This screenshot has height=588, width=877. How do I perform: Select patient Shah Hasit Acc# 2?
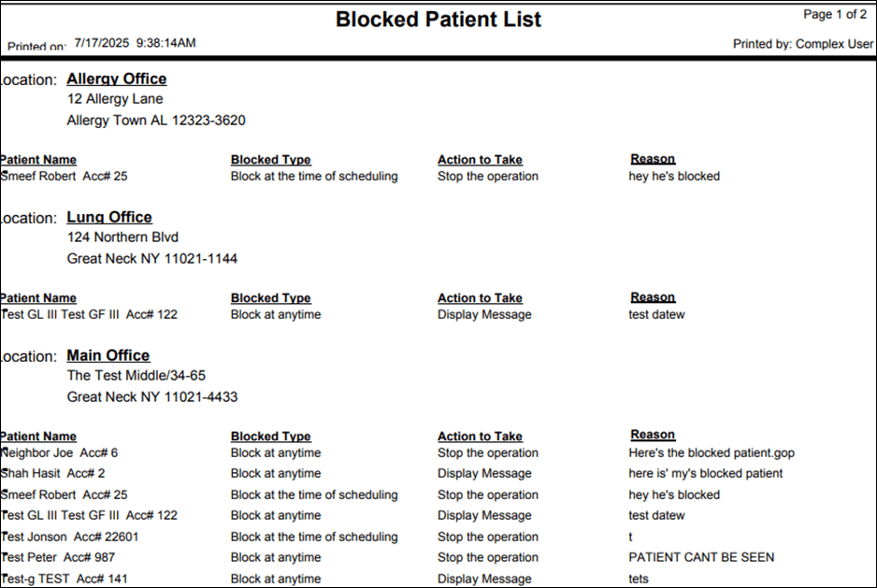(x=53, y=474)
